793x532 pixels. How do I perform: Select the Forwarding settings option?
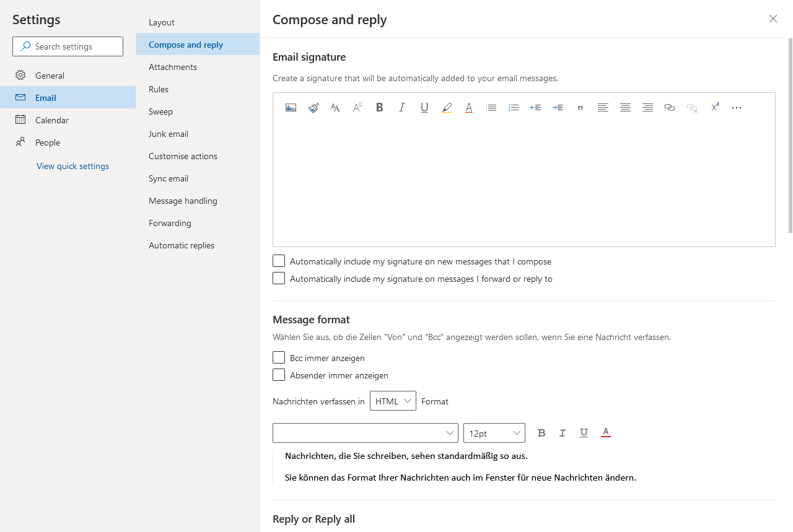point(170,223)
